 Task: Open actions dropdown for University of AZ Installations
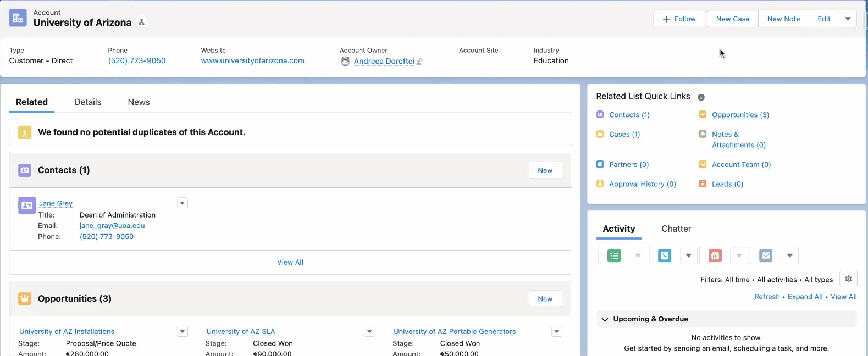click(x=183, y=331)
